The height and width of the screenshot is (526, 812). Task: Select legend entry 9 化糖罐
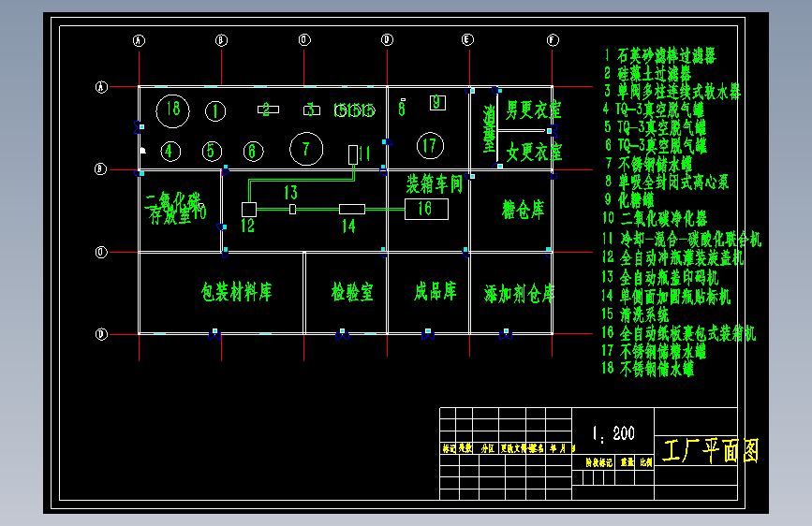(629, 200)
